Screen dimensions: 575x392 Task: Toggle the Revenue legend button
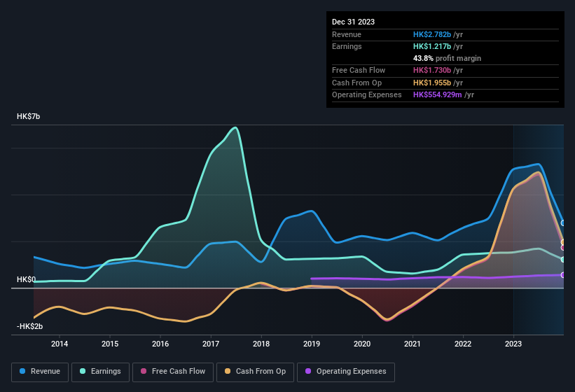point(40,372)
